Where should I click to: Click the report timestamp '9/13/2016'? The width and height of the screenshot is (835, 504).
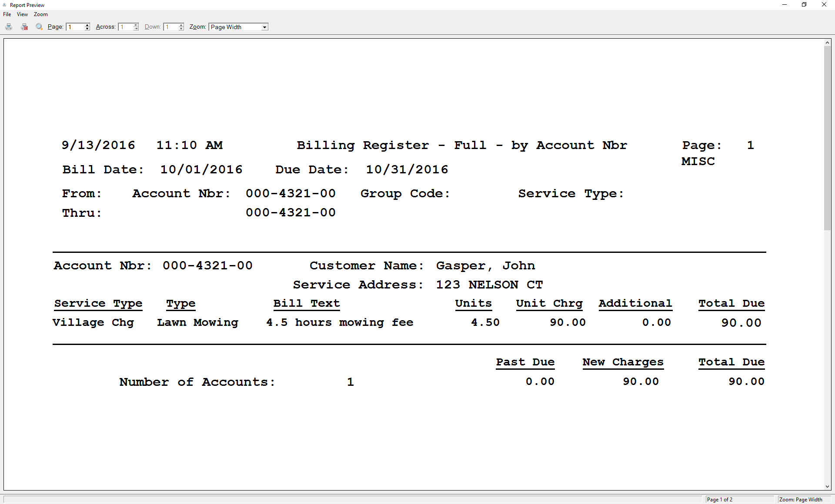[x=98, y=146]
